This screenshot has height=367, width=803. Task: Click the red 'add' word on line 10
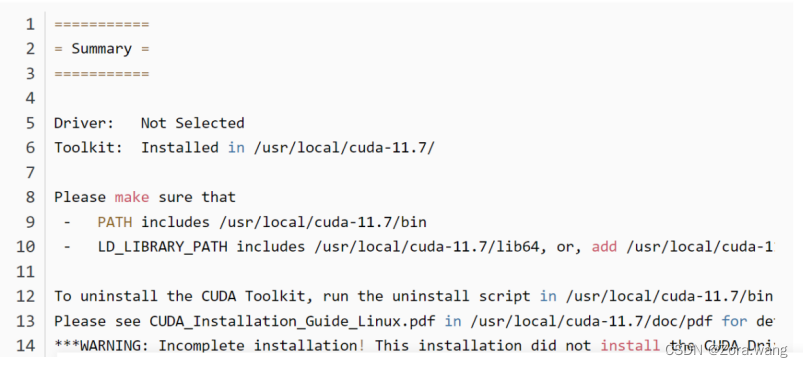tap(605, 247)
